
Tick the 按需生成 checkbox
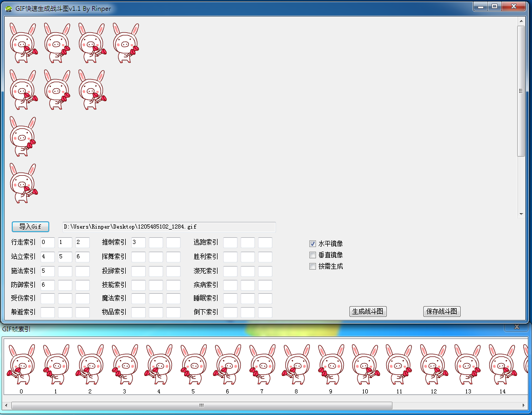pyautogui.click(x=312, y=266)
